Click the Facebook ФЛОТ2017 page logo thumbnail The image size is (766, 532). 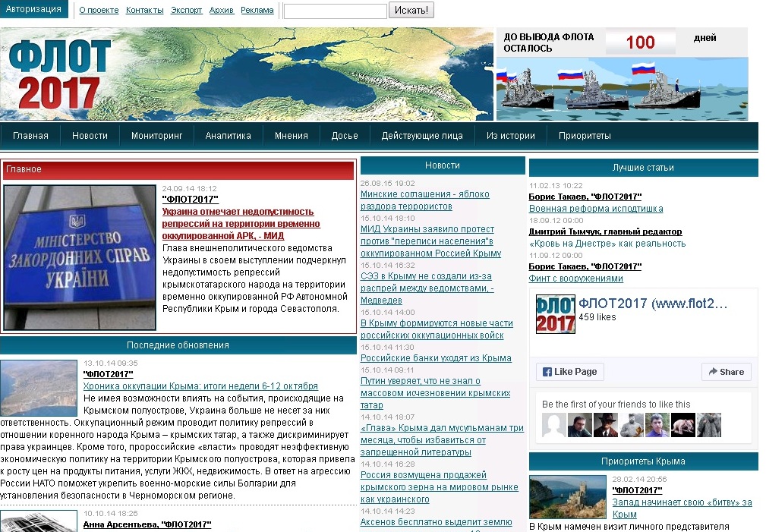tap(556, 314)
